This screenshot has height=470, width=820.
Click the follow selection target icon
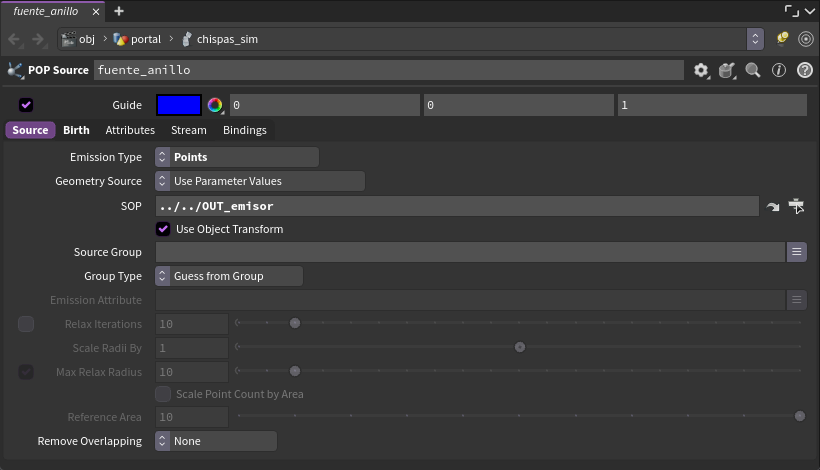coord(806,39)
